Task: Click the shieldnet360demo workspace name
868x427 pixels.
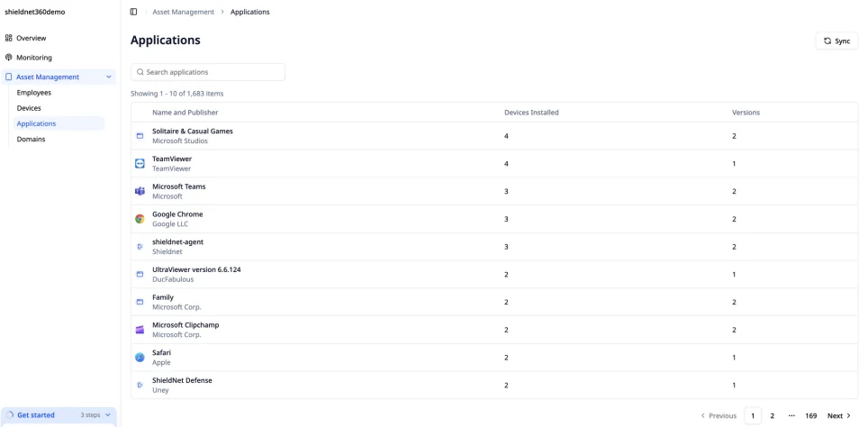Action: pos(35,12)
